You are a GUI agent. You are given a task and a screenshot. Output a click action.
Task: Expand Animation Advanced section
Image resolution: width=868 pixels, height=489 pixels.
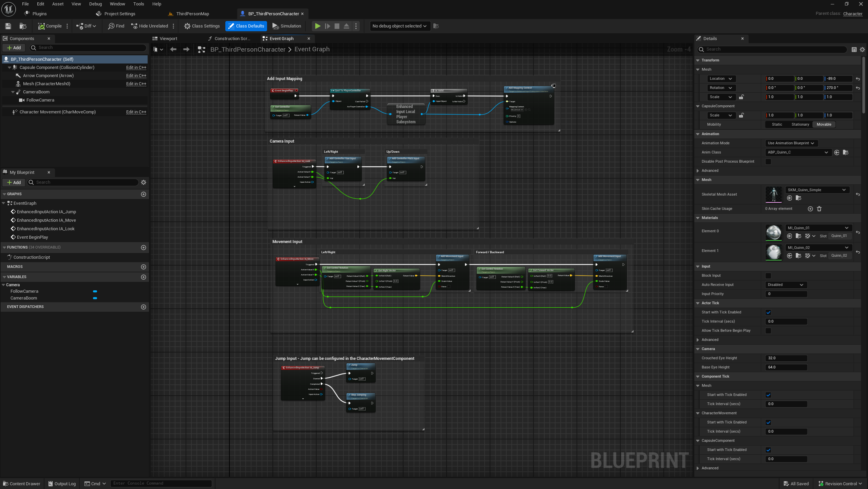pyautogui.click(x=698, y=171)
